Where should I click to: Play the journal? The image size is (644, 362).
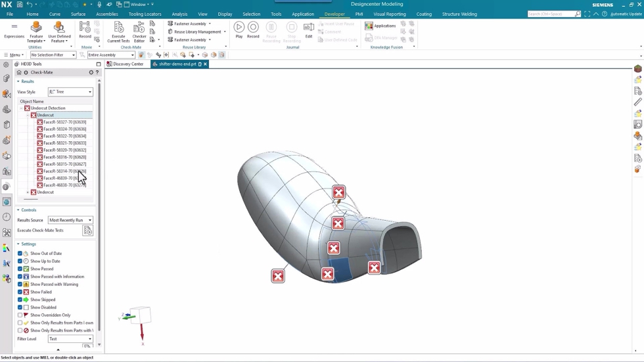[x=239, y=30]
